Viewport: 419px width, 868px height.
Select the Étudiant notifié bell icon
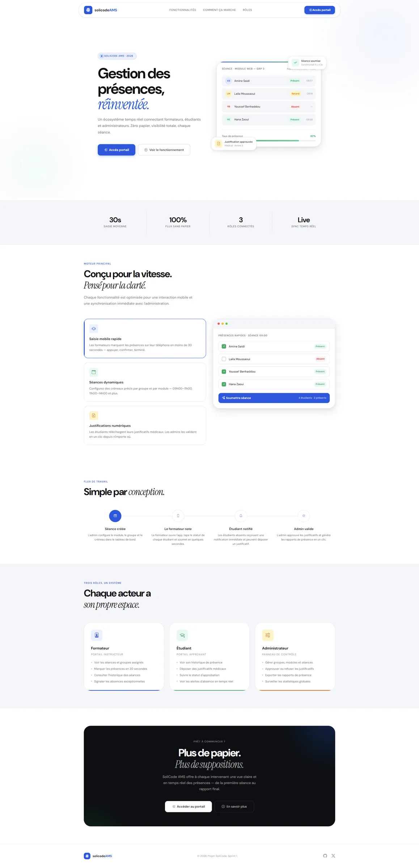click(241, 516)
